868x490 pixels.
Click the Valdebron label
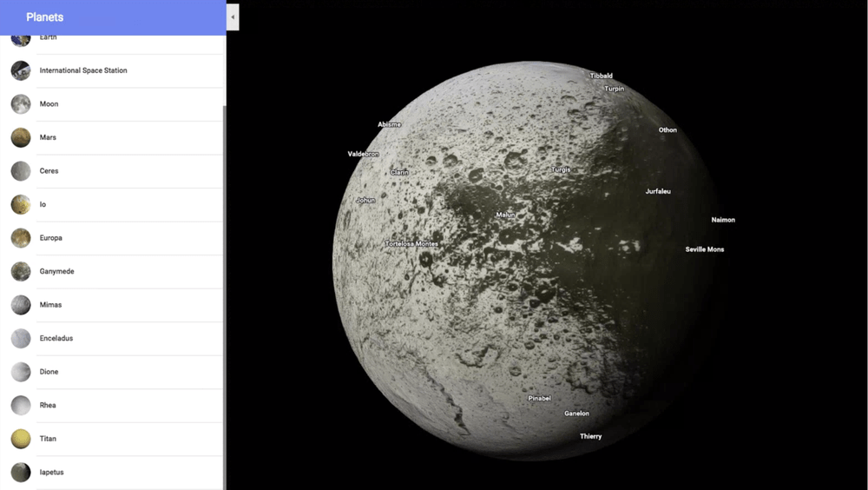click(x=363, y=154)
